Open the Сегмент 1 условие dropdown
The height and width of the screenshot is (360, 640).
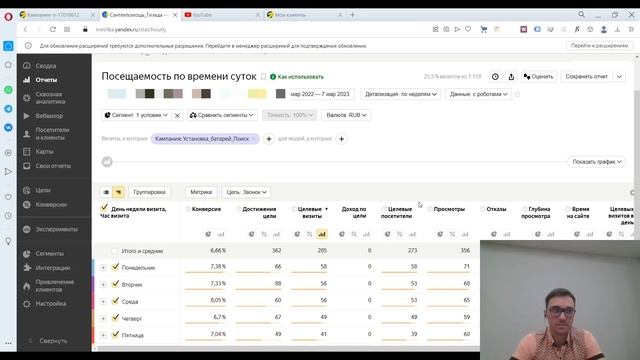(136, 115)
